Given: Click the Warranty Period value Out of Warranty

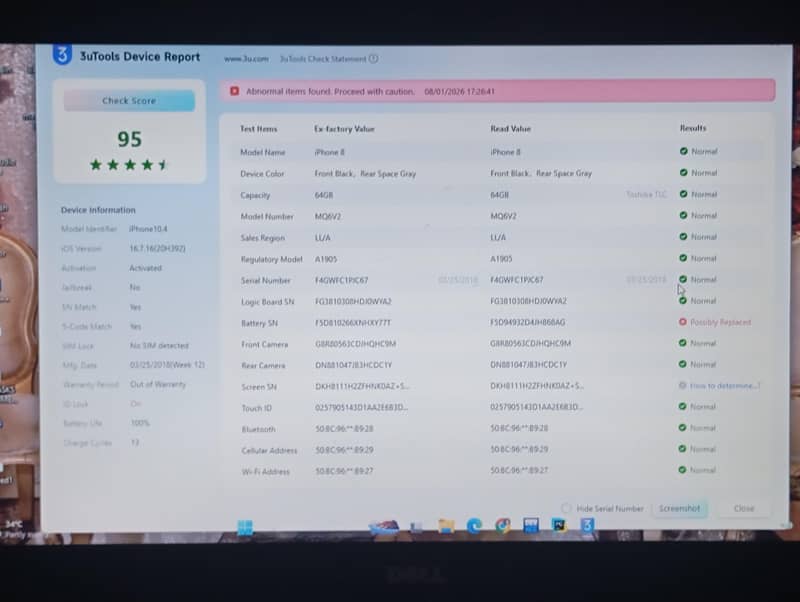Looking at the screenshot, I should click(158, 384).
